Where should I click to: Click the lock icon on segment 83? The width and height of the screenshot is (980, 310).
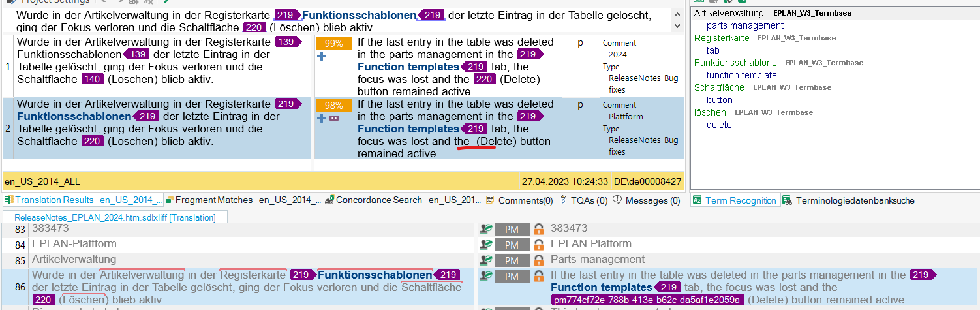click(538, 229)
